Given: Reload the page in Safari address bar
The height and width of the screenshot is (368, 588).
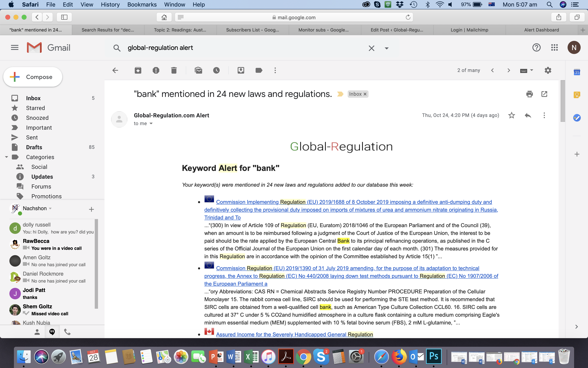Looking at the screenshot, I should (408, 17).
